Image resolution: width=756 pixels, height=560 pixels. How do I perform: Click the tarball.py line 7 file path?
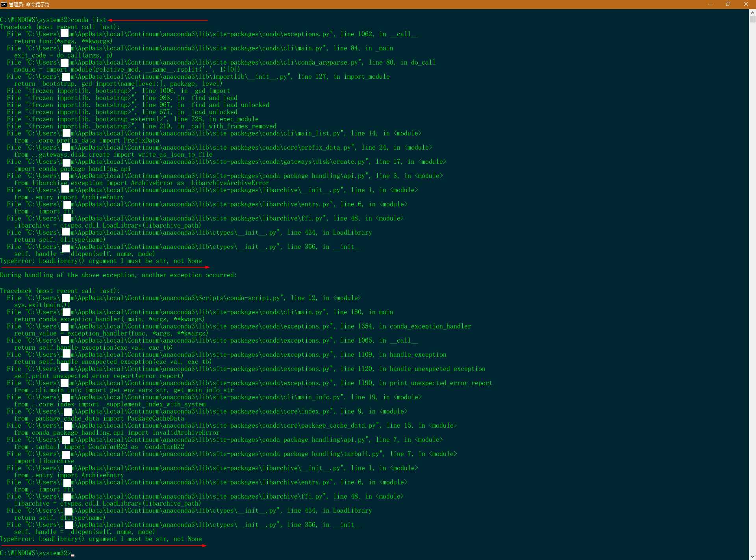click(232, 454)
